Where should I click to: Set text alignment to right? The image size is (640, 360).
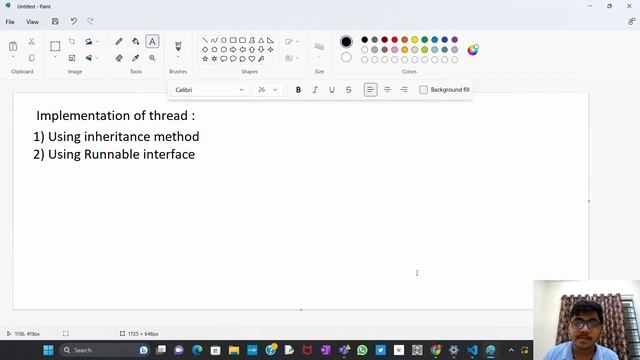(x=404, y=90)
